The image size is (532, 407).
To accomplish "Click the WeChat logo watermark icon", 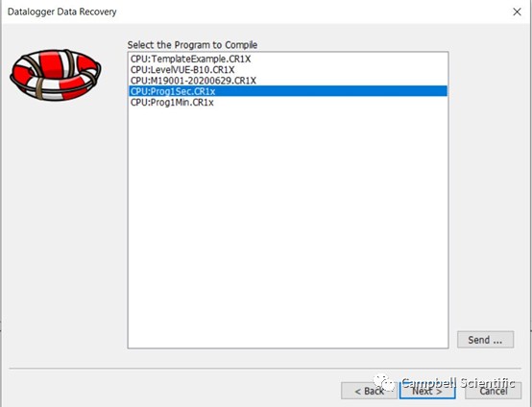I will point(384,382).
